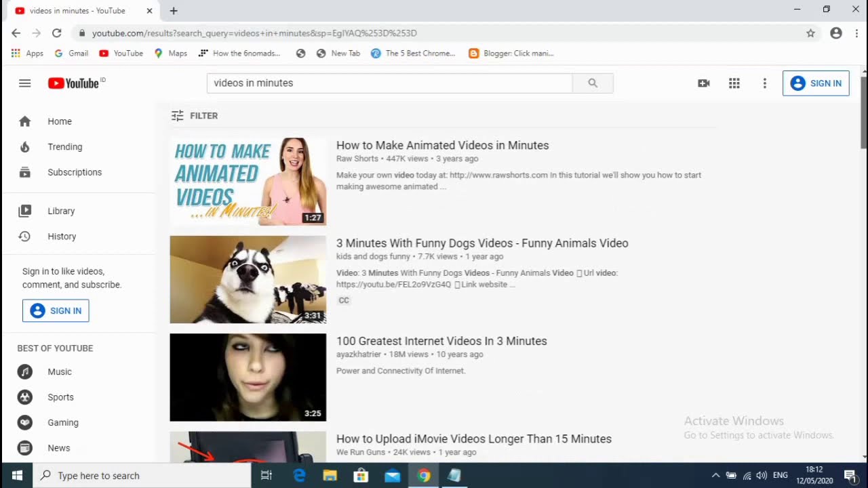Open the Chrome three-dot menu

[x=856, y=33]
